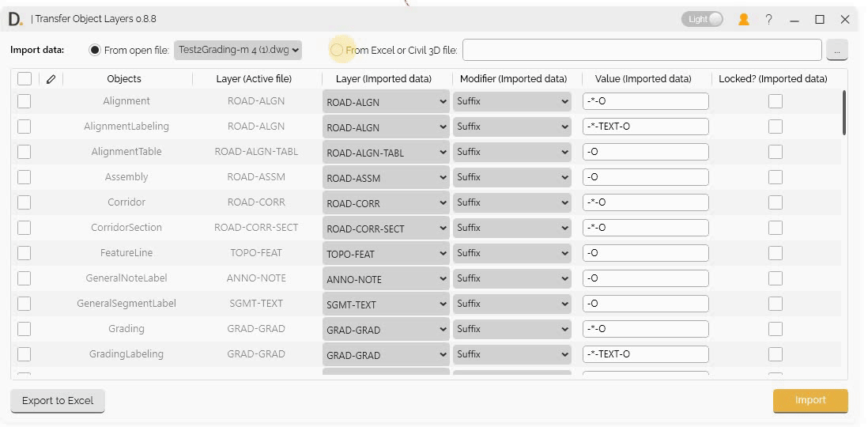868x427 pixels.
Task: Check the CorridorSection row selection checkbox
Action: [24, 228]
